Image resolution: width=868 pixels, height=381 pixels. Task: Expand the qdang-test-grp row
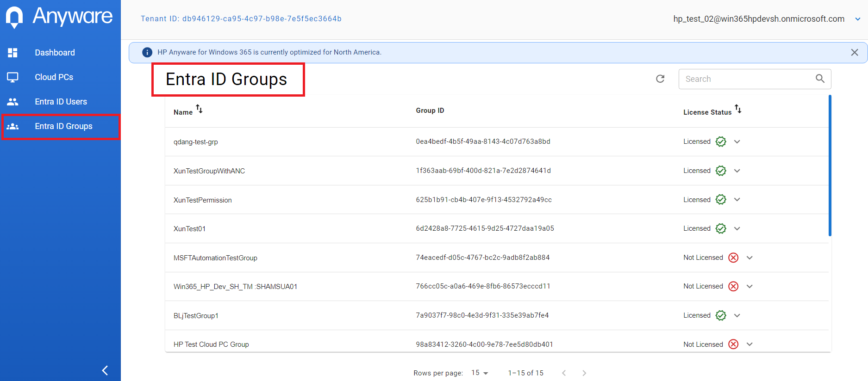point(737,141)
